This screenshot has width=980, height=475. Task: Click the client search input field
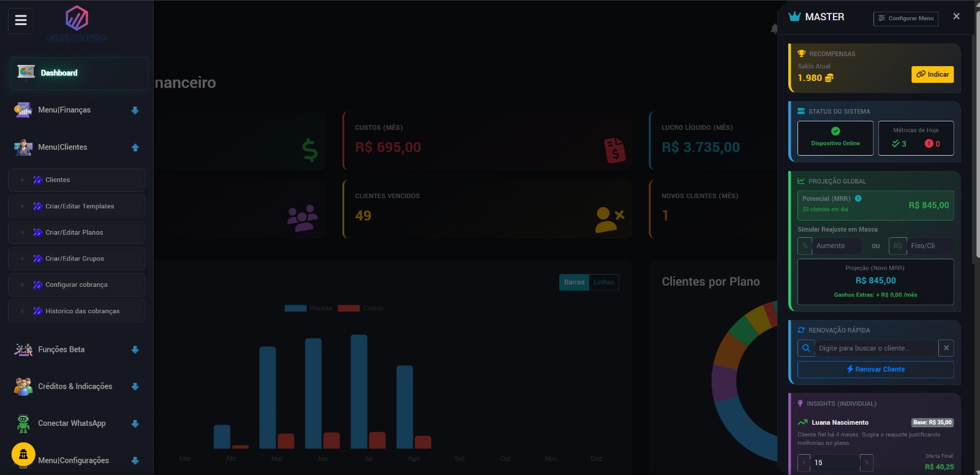pyautogui.click(x=876, y=348)
